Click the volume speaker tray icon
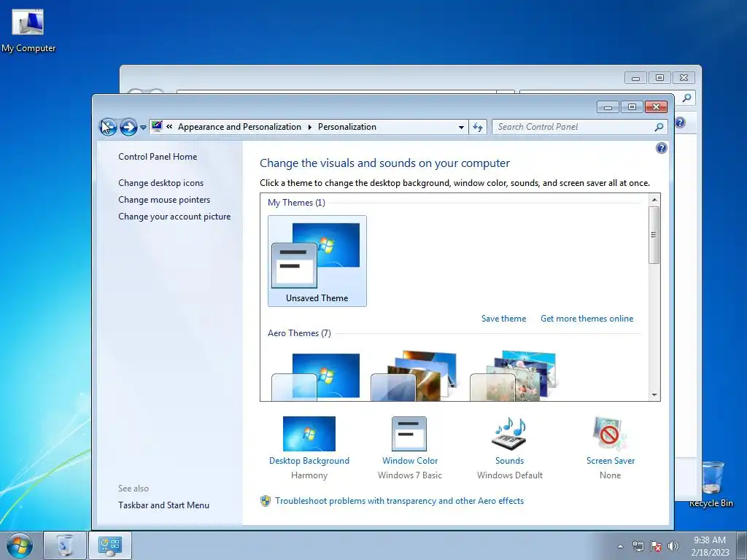This screenshot has height=560, width=747. click(x=673, y=546)
